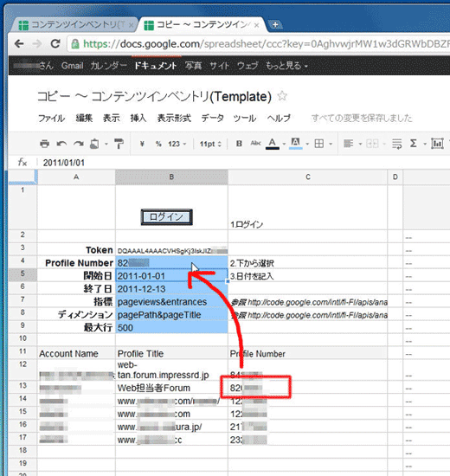Click the green padlock icon in the address bar
Screen dimensions: 450x476
75,44
